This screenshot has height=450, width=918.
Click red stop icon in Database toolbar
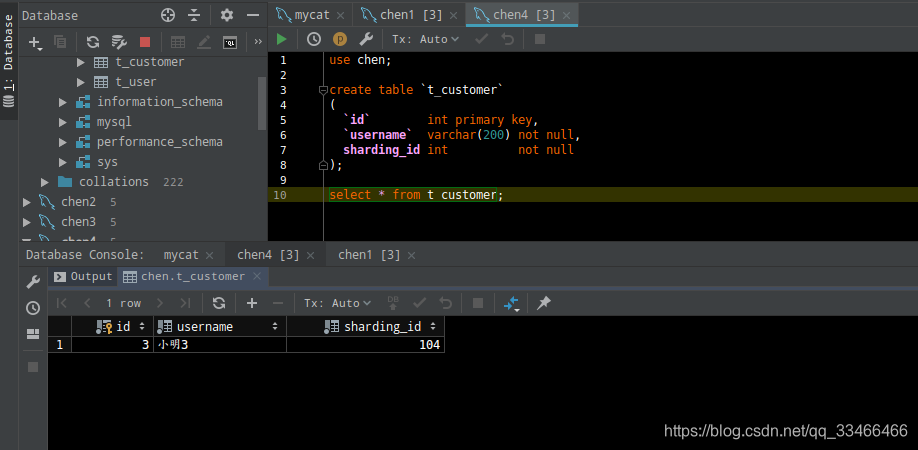145,42
